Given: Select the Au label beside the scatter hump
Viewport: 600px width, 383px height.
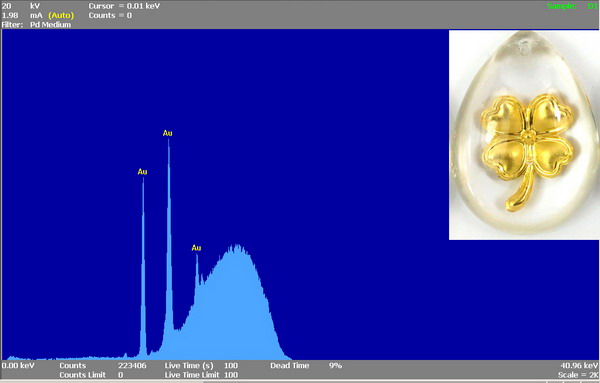Looking at the screenshot, I should [x=196, y=248].
